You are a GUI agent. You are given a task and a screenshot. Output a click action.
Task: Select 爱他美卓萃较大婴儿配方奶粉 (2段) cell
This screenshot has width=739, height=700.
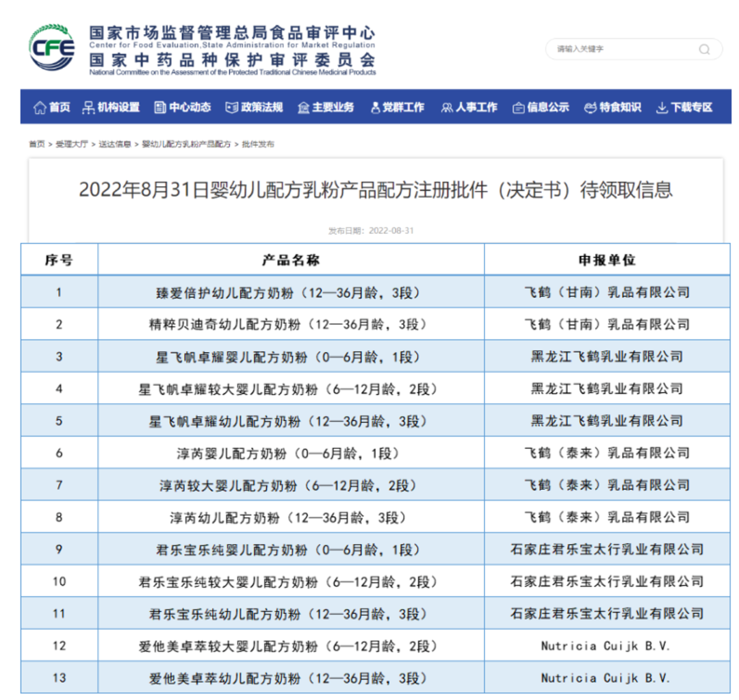tap(291, 646)
